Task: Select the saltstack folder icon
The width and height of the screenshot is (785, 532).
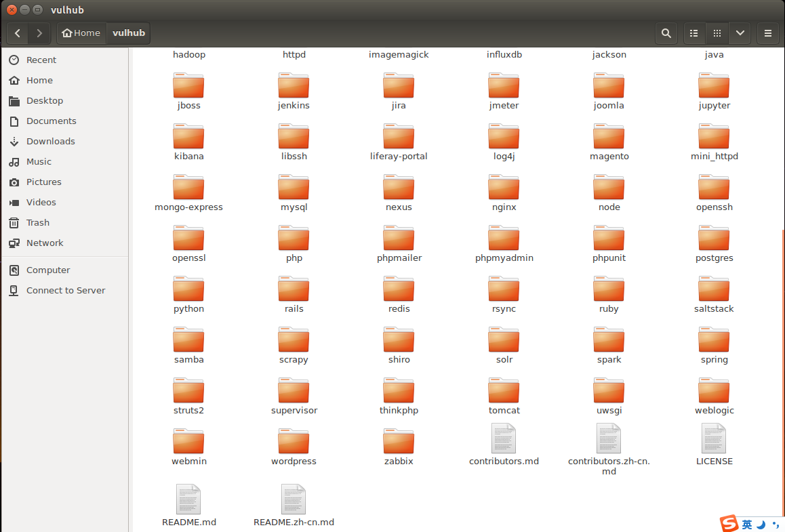Action: click(x=714, y=289)
